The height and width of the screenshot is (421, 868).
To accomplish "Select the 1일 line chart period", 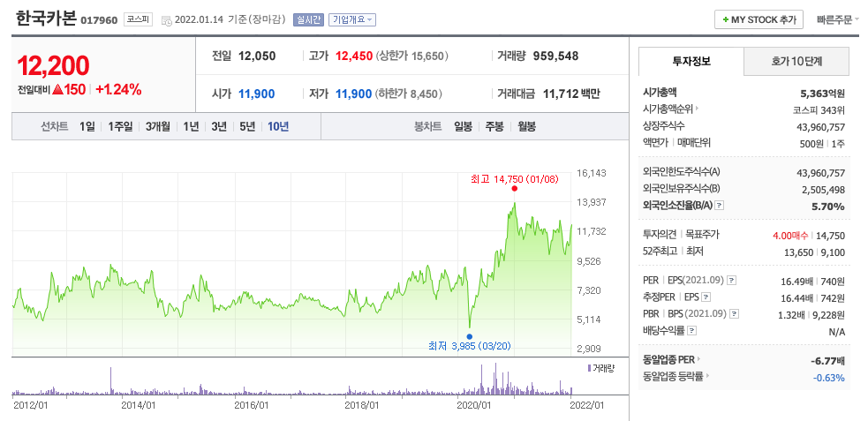I will tap(87, 126).
